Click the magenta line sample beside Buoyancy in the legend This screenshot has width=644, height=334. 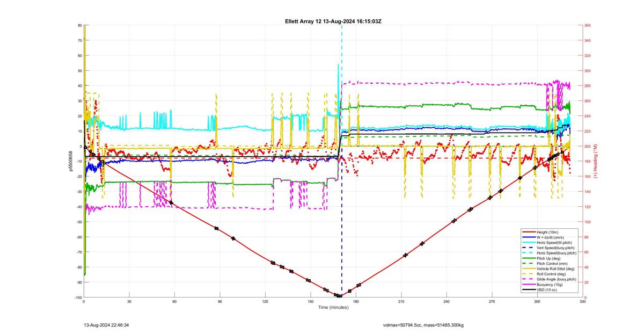point(529,285)
